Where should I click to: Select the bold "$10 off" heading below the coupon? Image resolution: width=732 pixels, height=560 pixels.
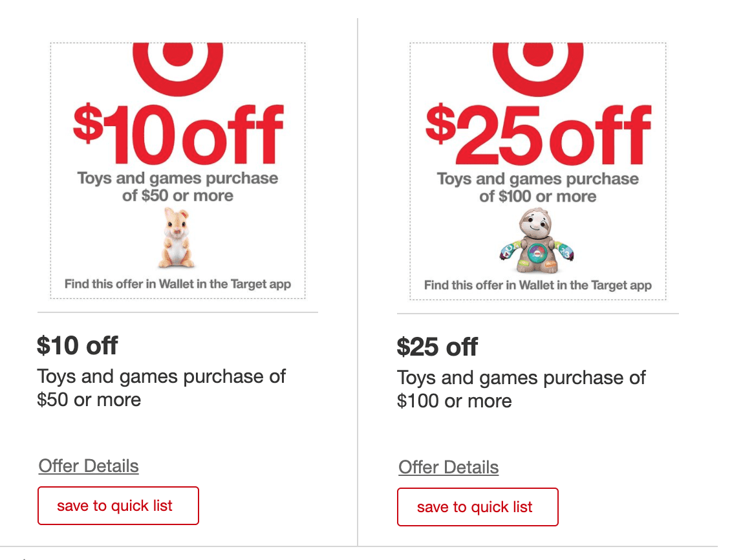[78, 345]
